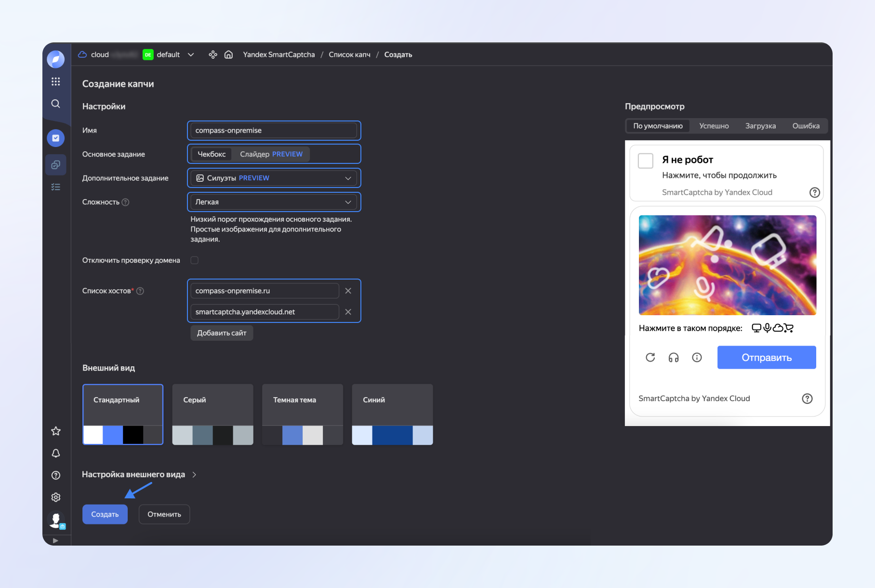Click 'Добавить сайт' button
The height and width of the screenshot is (588, 875).
click(x=222, y=333)
